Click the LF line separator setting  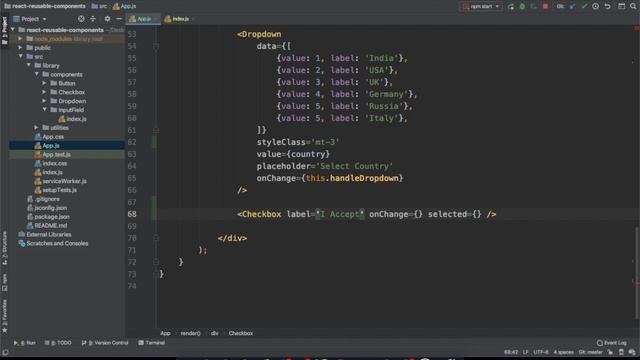[525, 352]
